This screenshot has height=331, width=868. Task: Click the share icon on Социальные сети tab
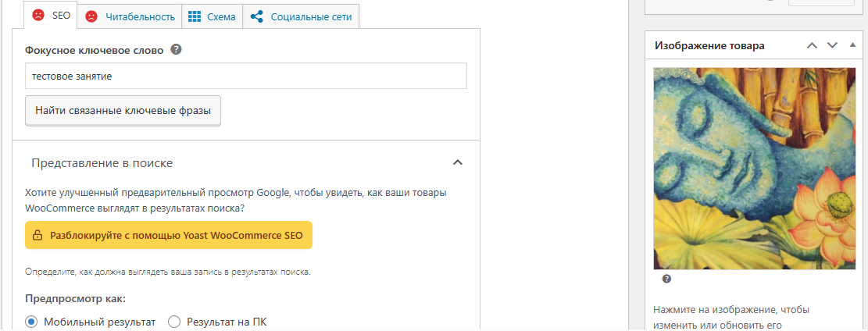pyautogui.click(x=257, y=16)
